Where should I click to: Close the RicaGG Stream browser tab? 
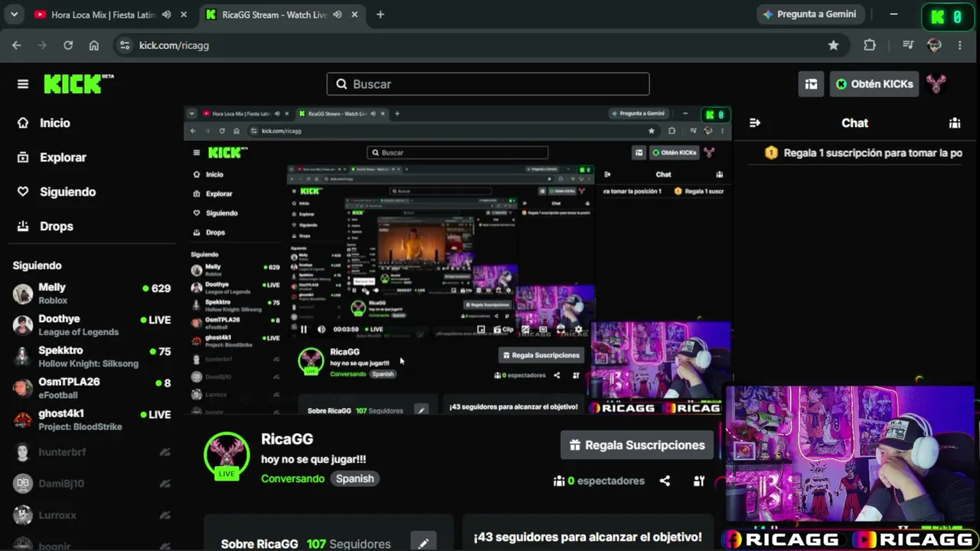354,15
